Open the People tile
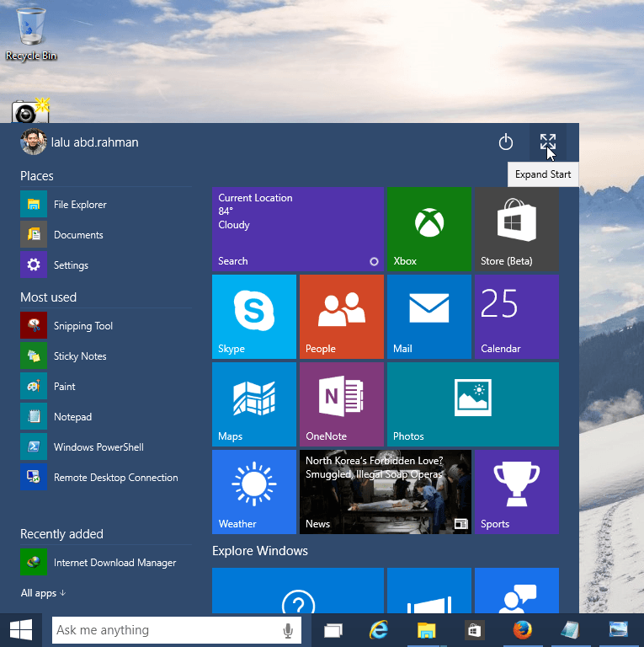This screenshot has height=647, width=644. coord(342,317)
